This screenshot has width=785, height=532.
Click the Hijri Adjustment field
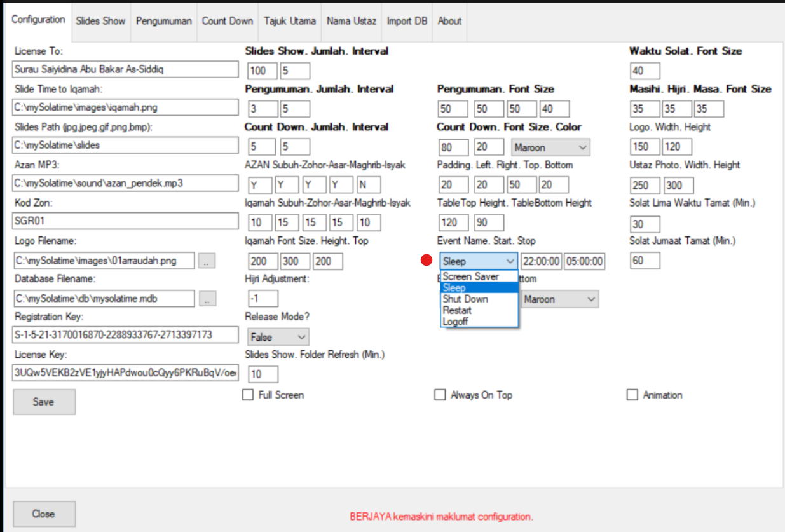coord(262,299)
